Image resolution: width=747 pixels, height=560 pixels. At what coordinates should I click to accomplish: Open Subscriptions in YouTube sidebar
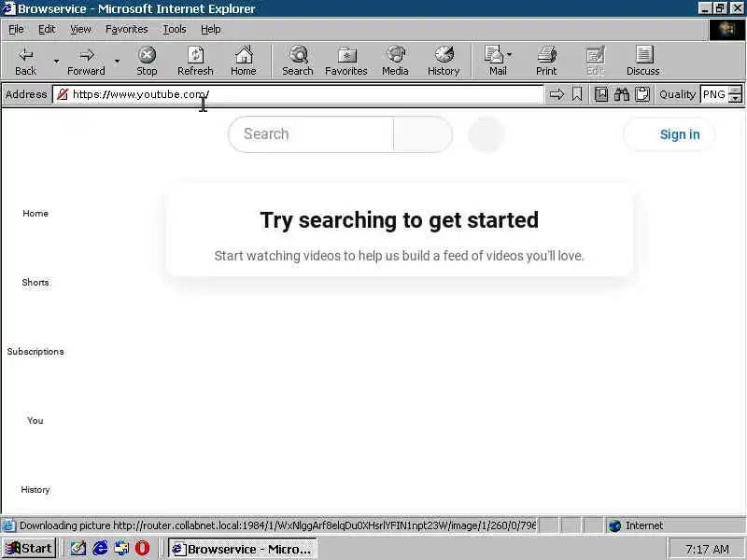click(35, 352)
